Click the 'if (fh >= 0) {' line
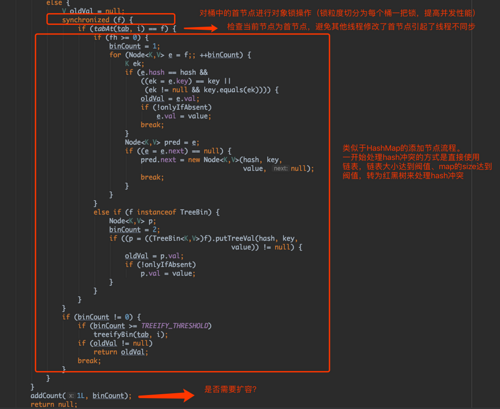 click(x=121, y=37)
